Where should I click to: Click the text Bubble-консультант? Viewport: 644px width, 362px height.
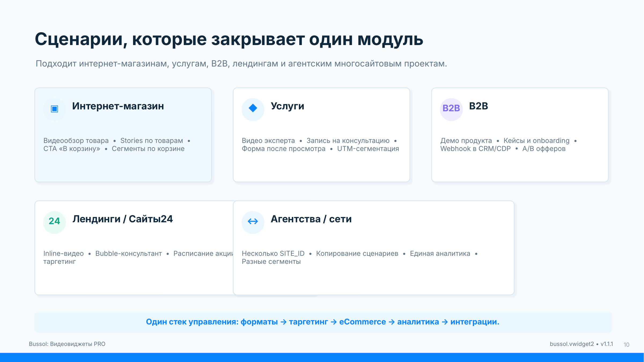pyautogui.click(x=128, y=253)
